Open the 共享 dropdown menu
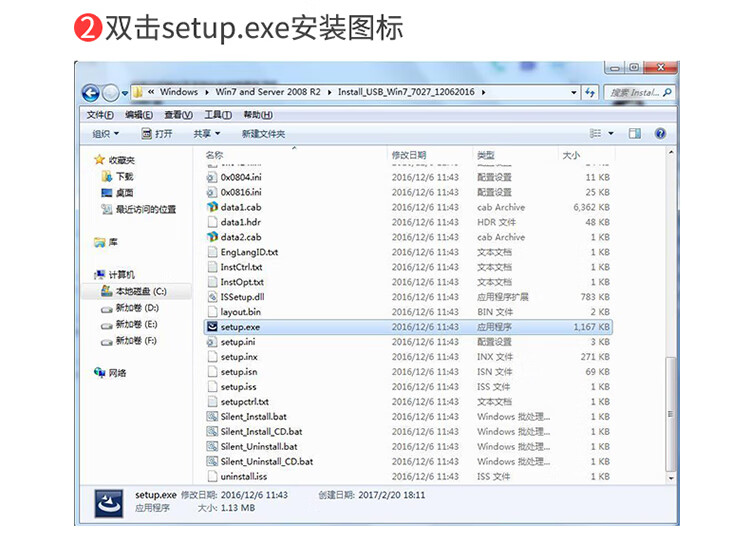Image resolution: width=750 pixels, height=549 pixels. pyautogui.click(x=207, y=133)
